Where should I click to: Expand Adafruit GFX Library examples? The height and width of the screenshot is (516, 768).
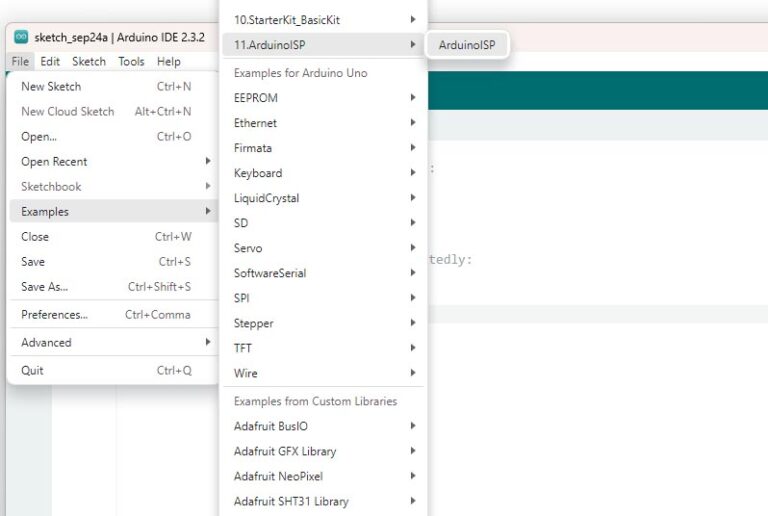click(323, 451)
